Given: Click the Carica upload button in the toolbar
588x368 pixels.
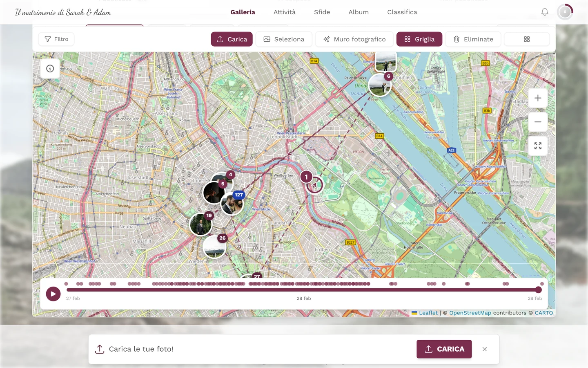Looking at the screenshot, I should tap(232, 39).
